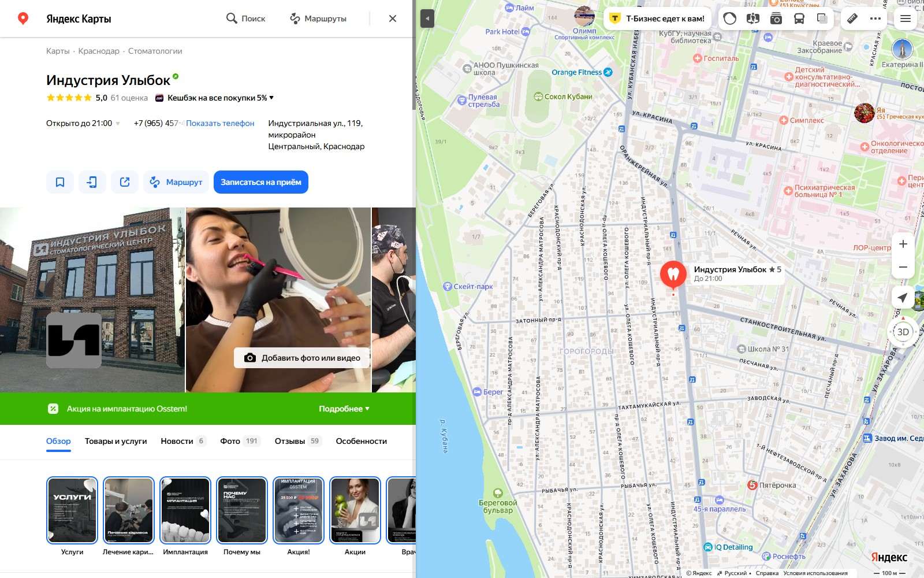Open the Лечение кариеса story
924x578 pixels.
(129, 510)
